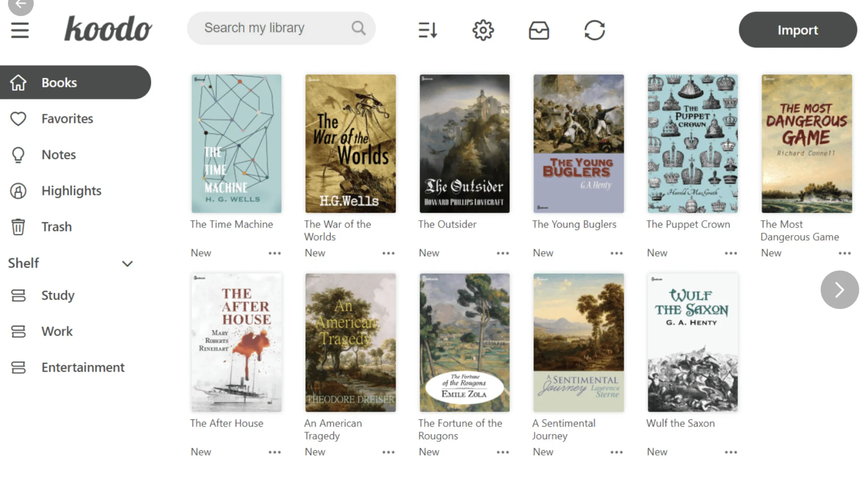The height and width of the screenshot is (492, 868).
Task: Open The After House book cover
Action: coord(236,343)
